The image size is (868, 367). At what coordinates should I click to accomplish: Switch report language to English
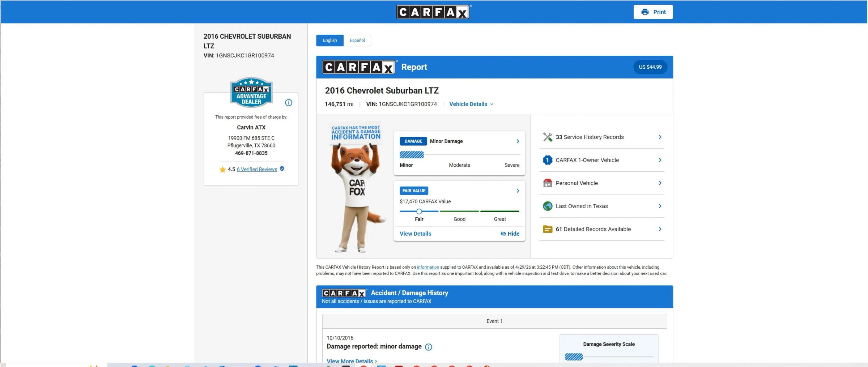pyautogui.click(x=330, y=40)
